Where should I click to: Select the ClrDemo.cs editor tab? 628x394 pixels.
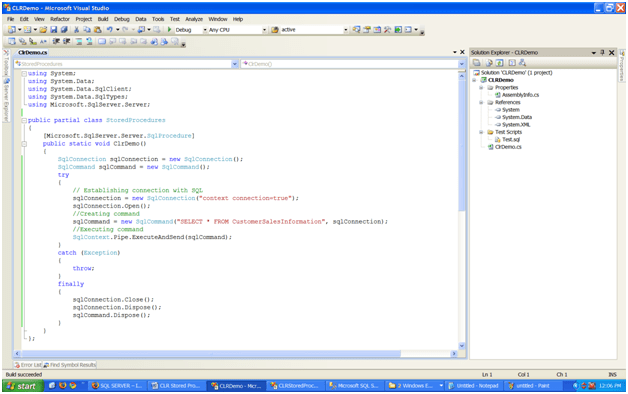pyautogui.click(x=32, y=52)
